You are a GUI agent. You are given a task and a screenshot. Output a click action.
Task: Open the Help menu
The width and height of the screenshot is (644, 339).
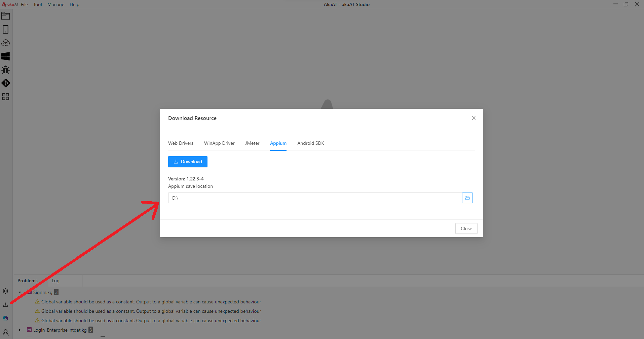click(x=75, y=4)
